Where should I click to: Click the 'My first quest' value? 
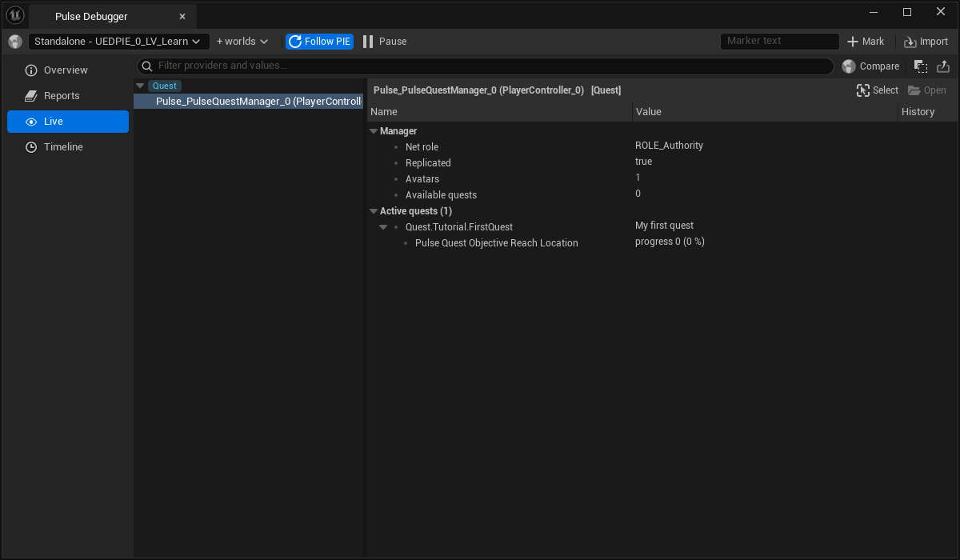tap(664, 226)
